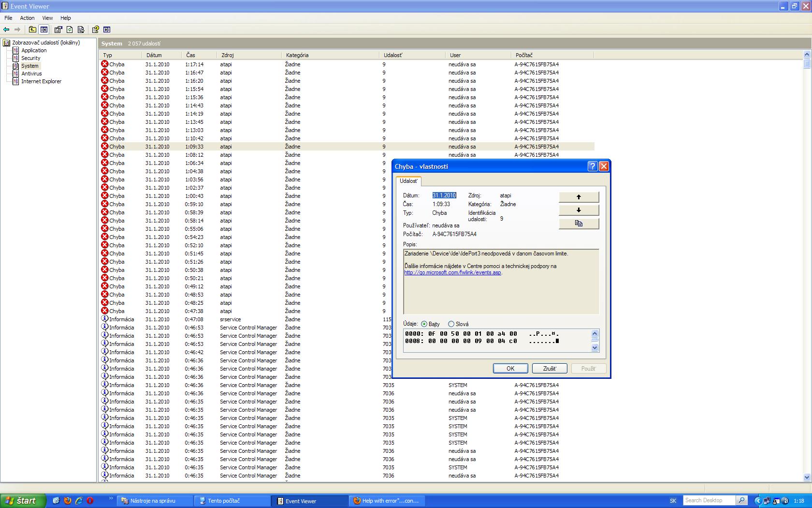812x508 pixels.
Task: Select the Slová radio button
Action: tap(451, 324)
